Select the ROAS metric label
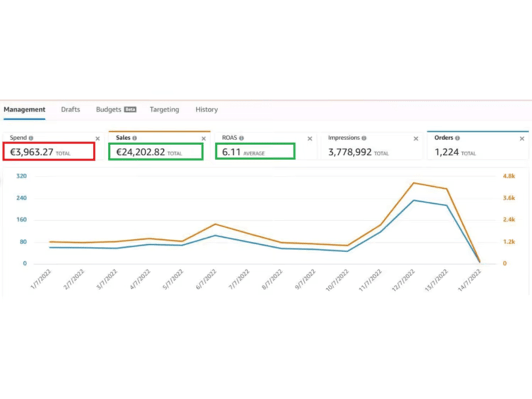The image size is (532, 399). click(x=230, y=138)
